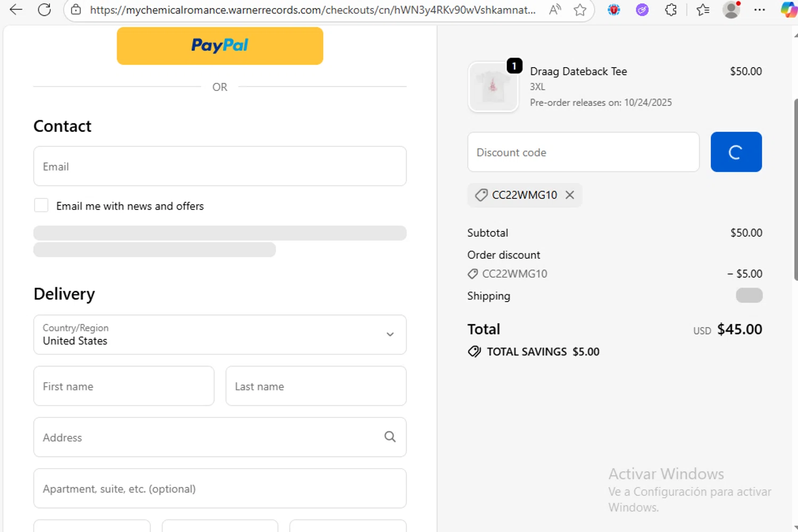Click the search icon in Address field

pyautogui.click(x=390, y=437)
